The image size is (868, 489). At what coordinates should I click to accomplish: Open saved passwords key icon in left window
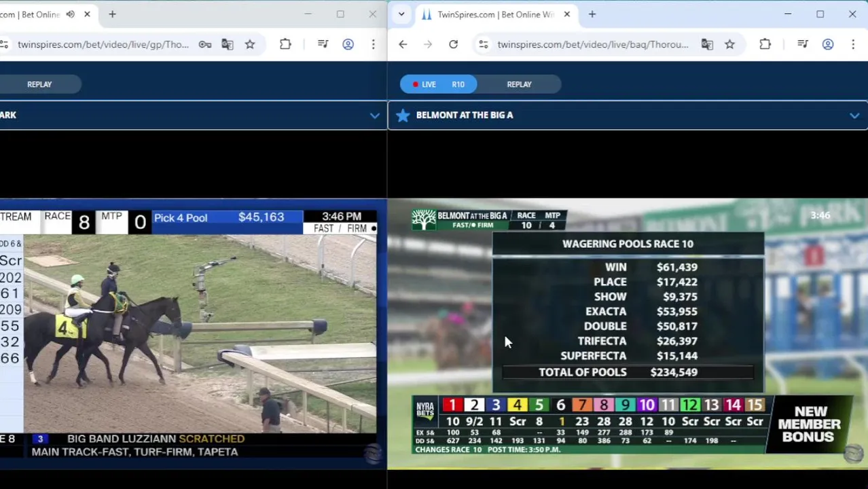(204, 45)
